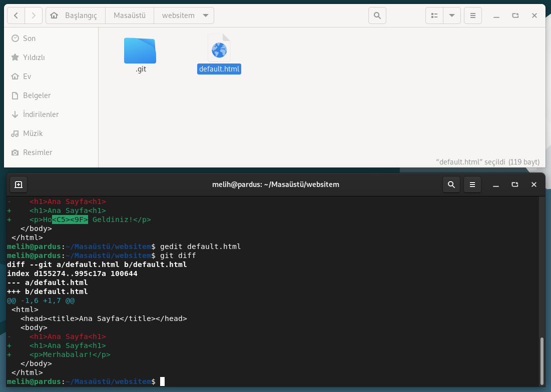Image resolution: width=551 pixels, height=392 pixels.
Task: Click the document icon beside Belgeler
Action: click(x=15, y=95)
